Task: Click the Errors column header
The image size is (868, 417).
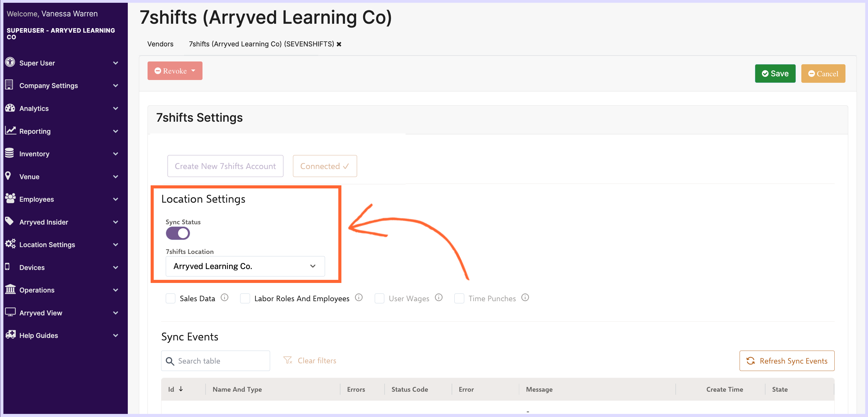Action: 356,390
